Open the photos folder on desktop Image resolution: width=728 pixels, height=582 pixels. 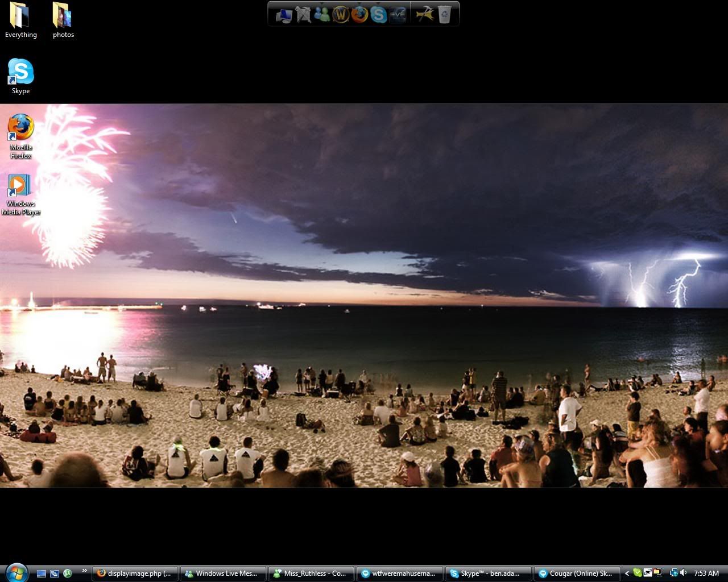[63, 20]
